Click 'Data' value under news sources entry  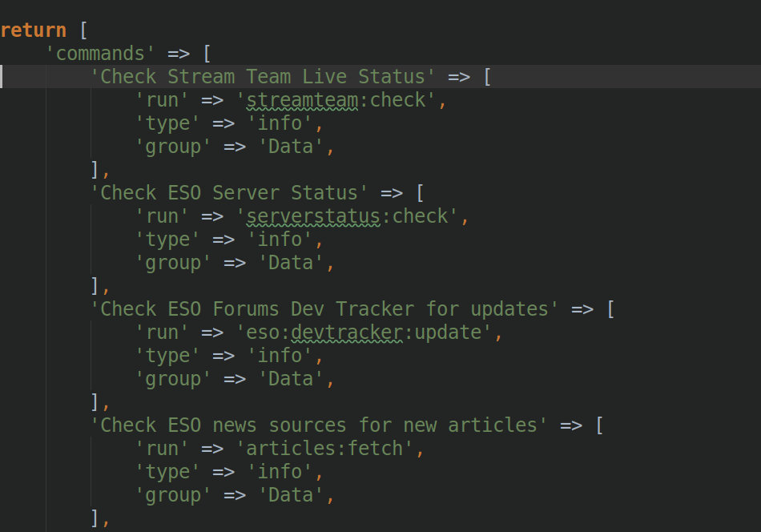tap(291, 495)
